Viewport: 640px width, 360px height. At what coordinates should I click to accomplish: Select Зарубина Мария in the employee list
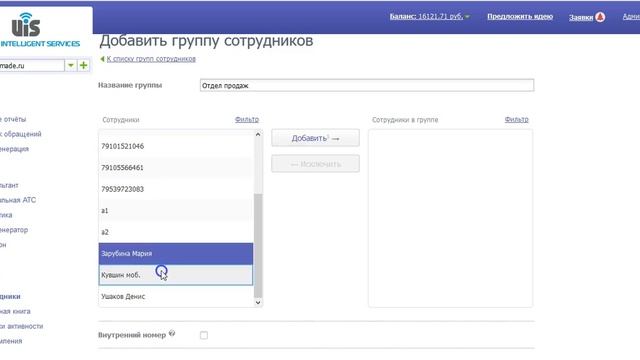[x=176, y=253]
